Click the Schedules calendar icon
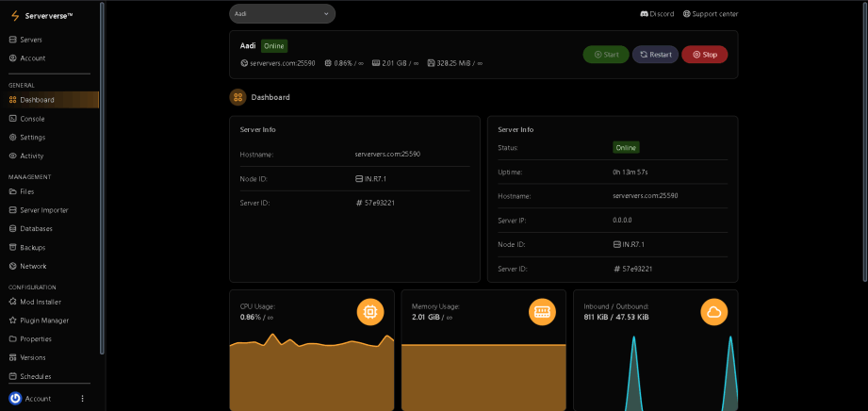The width and height of the screenshot is (868, 411). (x=13, y=376)
